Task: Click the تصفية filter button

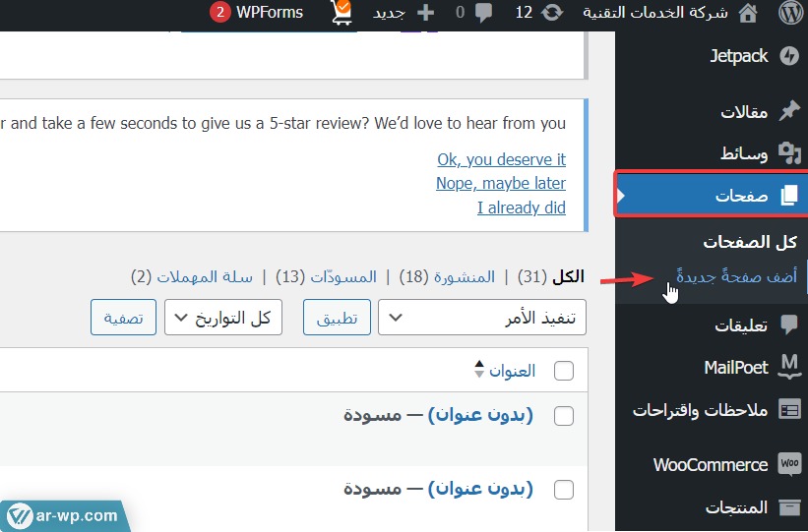Action: 123,318
